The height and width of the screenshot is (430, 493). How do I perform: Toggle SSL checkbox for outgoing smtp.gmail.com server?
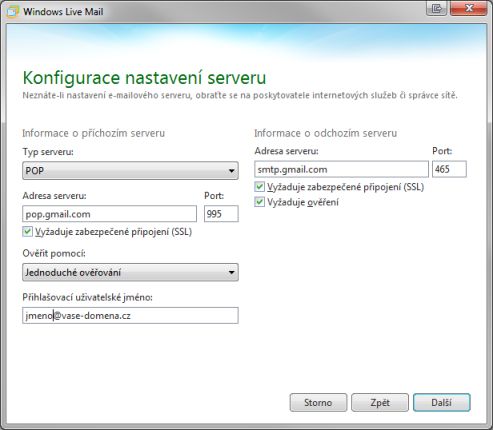click(x=259, y=186)
